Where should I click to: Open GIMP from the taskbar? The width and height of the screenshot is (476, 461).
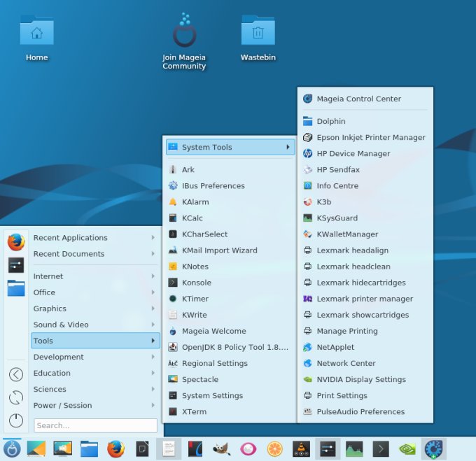click(222, 448)
